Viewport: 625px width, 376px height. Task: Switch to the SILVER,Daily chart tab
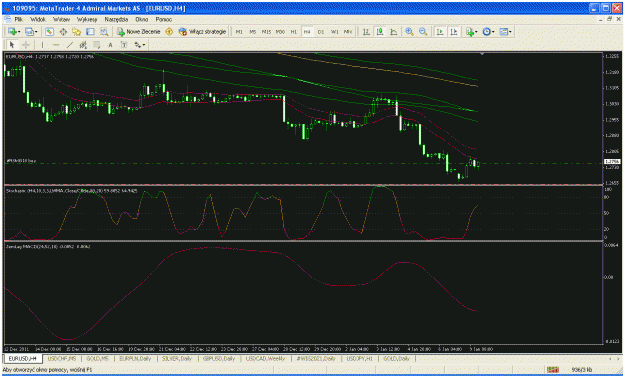point(177,358)
